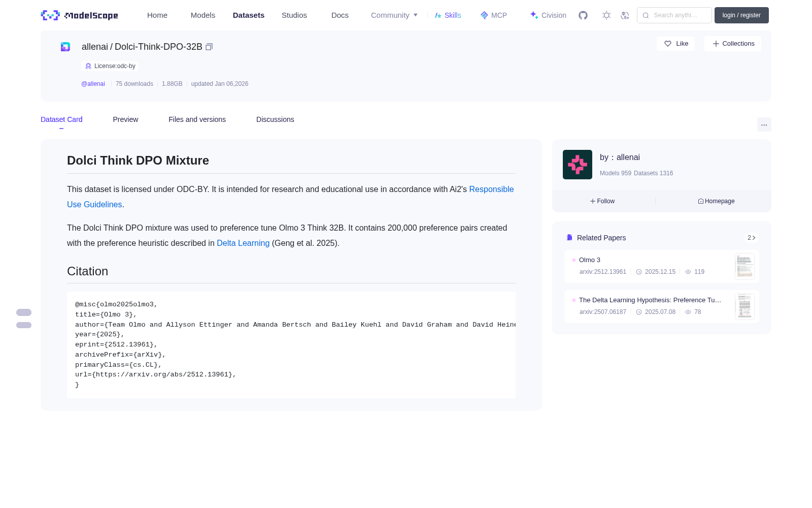Image resolution: width=812 pixels, height=508 pixels.
Task: Click the '1.88GB' size text
Action: [x=172, y=84]
